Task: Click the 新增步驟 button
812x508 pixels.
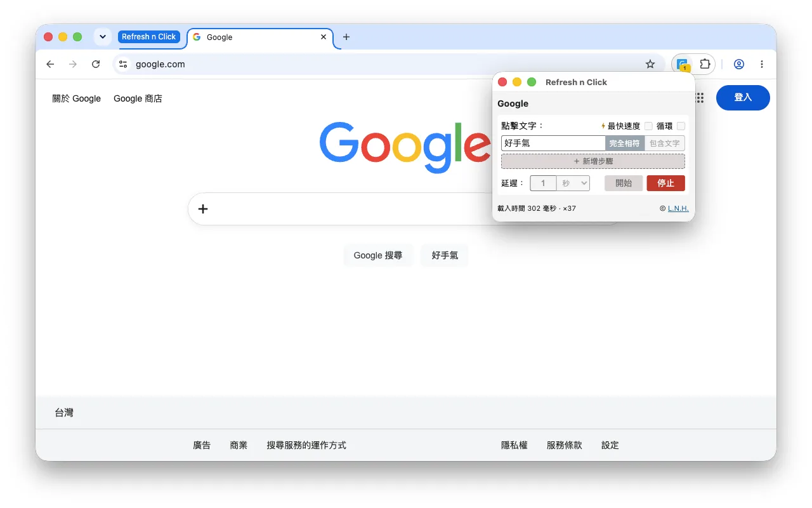Action: click(x=593, y=161)
